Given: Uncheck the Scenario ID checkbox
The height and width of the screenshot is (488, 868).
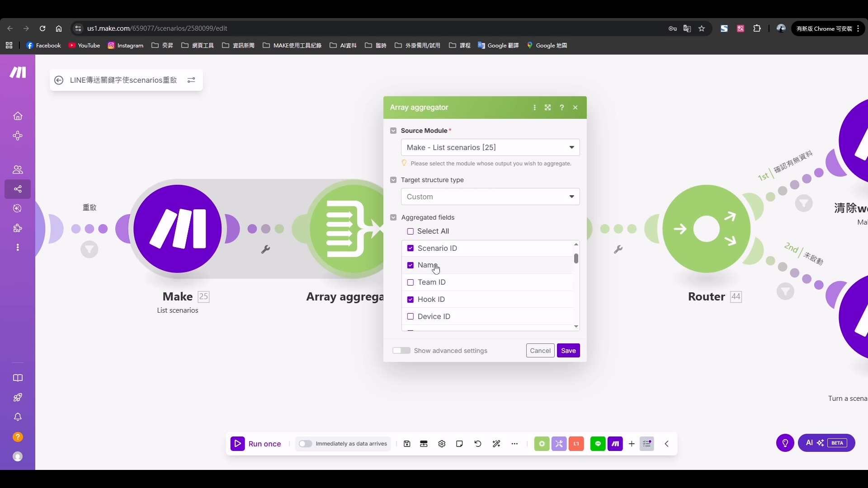Looking at the screenshot, I should click(x=410, y=248).
